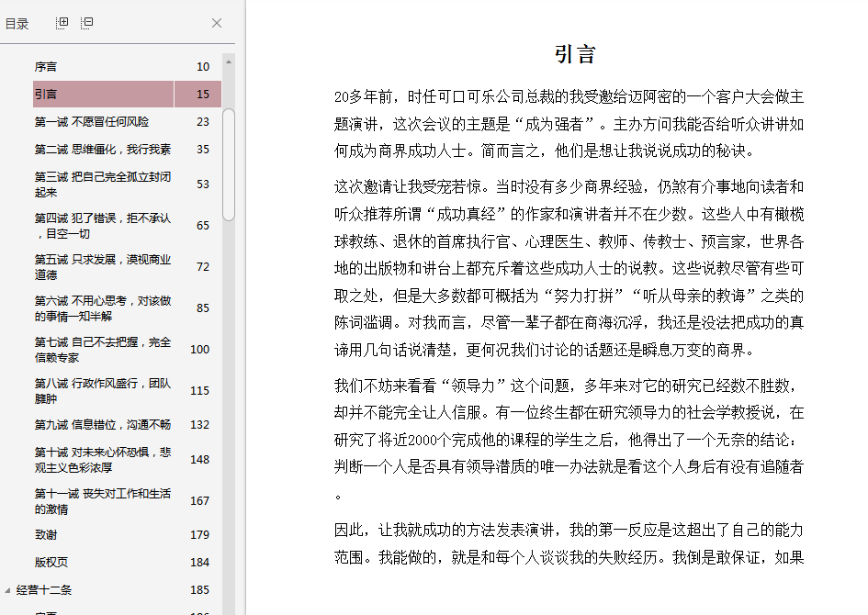Image resolution: width=868 pixels, height=615 pixels.
Task: Click the 引言 heading on the page
Action: pyautogui.click(x=575, y=54)
